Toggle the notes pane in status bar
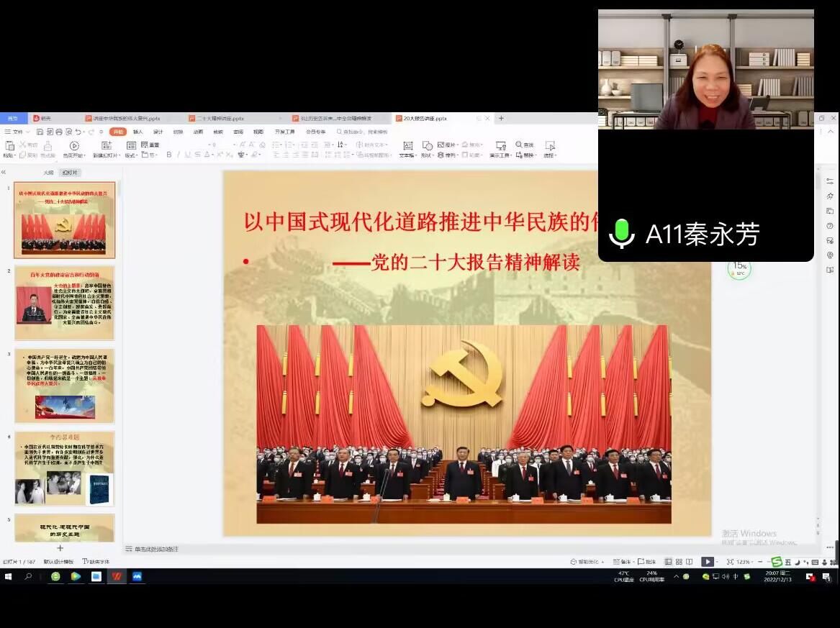The height and width of the screenshot is (628, 840). (x=622, y=562)
